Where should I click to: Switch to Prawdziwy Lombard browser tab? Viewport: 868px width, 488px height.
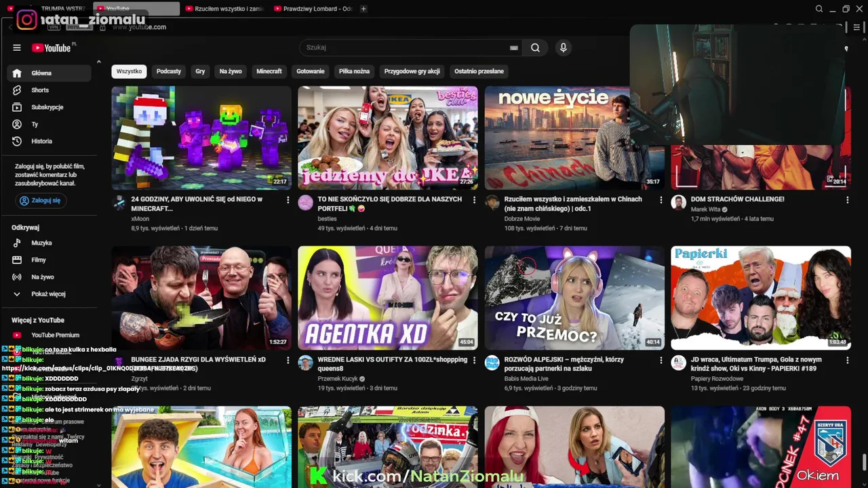pos(313,9)
